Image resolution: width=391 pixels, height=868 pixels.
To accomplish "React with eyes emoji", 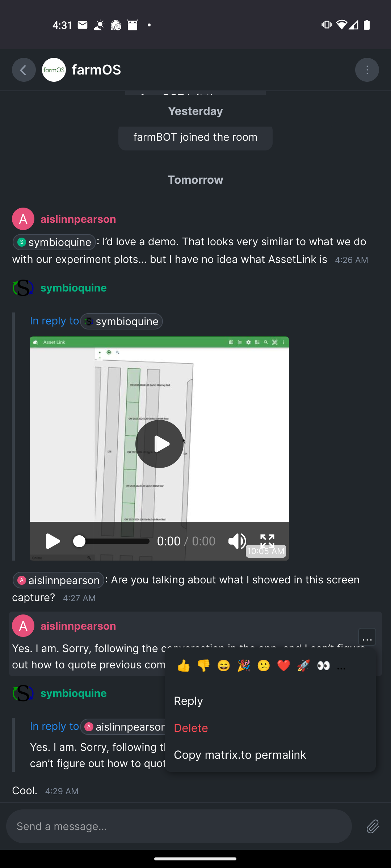I will pos(323,666).
